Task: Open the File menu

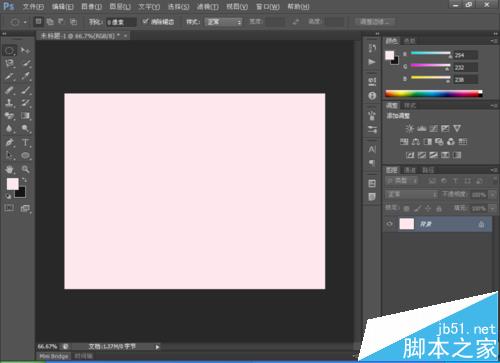Action: (x=33, y=6)
